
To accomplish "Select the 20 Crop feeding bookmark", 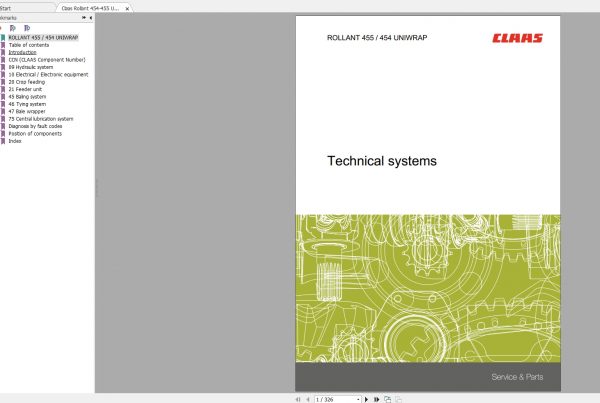I will point(26,82).
